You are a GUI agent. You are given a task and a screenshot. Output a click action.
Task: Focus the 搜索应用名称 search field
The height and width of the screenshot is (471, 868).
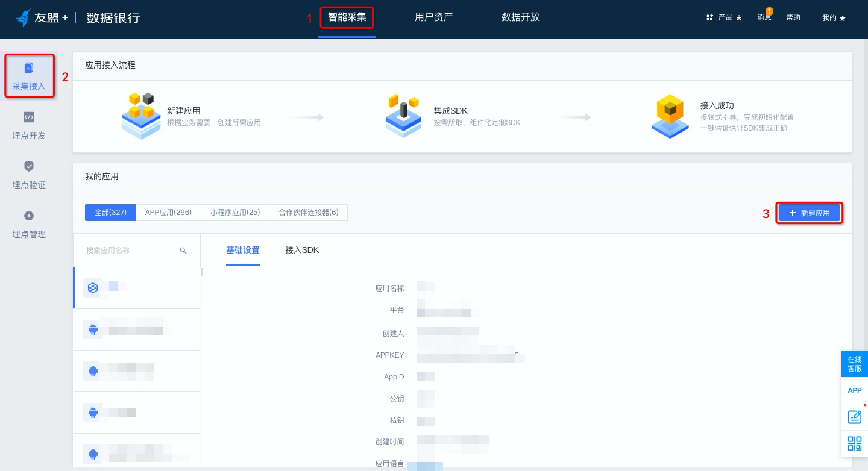(137, 251)
